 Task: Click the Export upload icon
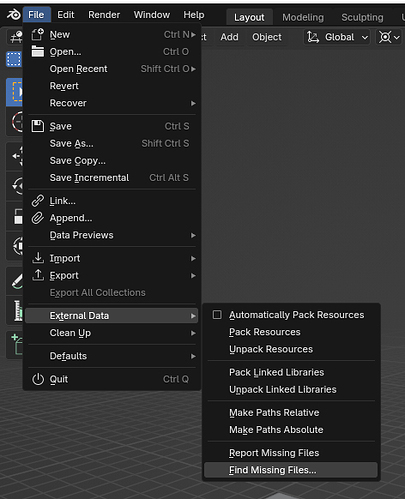38,275
